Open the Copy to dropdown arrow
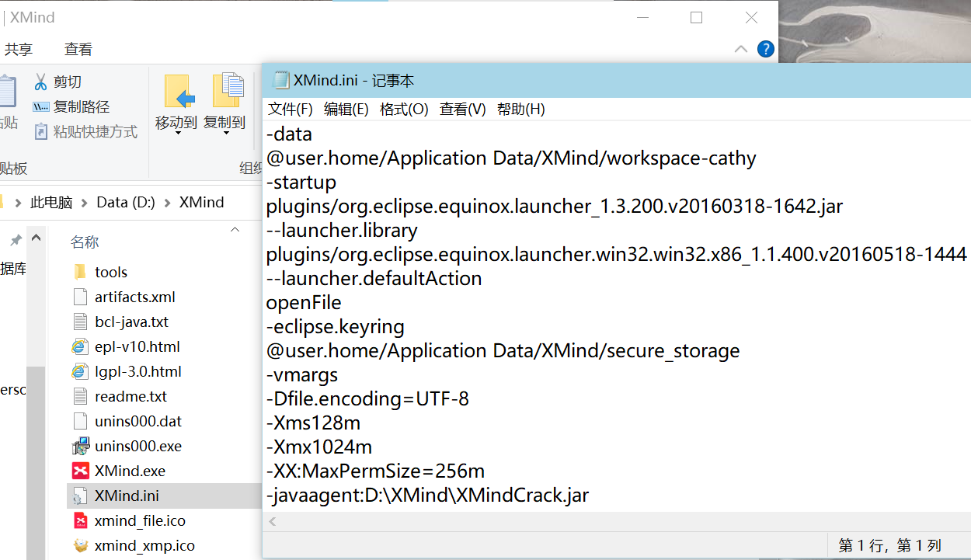971x560 pixels. click(x=226, y=134)
